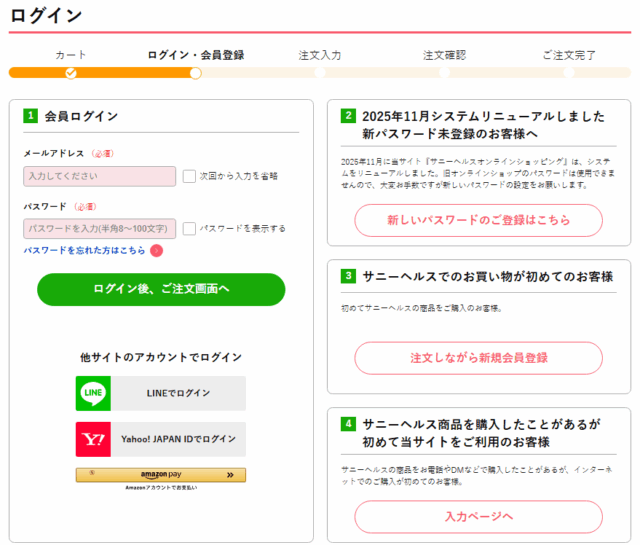
Task: Click the pink icon beside forgot password link
Action: tap(156, 251)
